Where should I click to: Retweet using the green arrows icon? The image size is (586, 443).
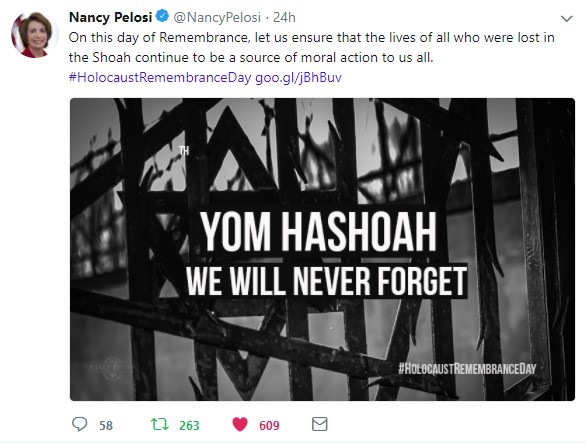[x=160, y=424]
